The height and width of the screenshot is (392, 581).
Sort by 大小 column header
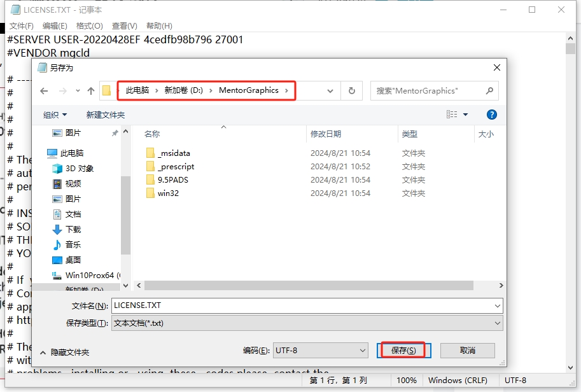[x=486, y=134]
